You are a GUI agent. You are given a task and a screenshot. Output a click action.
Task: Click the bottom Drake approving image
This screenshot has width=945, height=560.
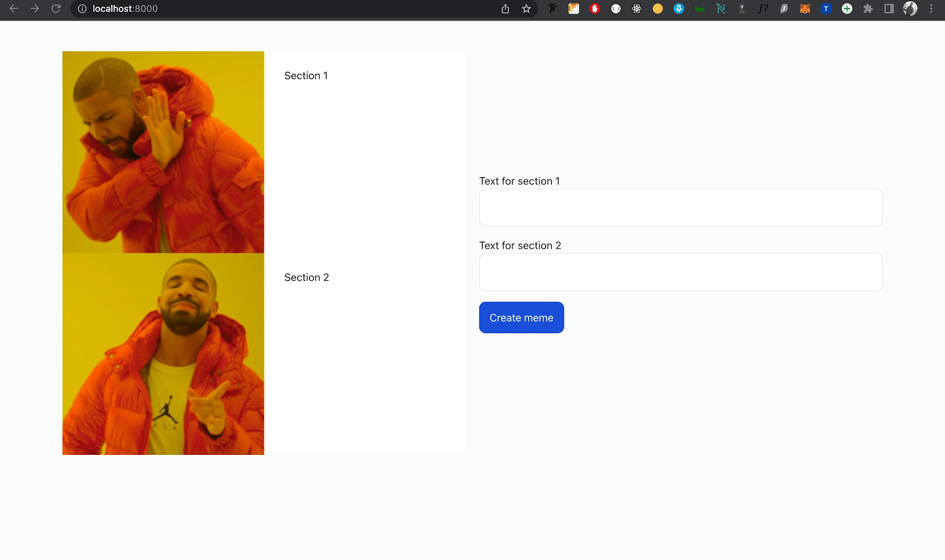[163, 354]
